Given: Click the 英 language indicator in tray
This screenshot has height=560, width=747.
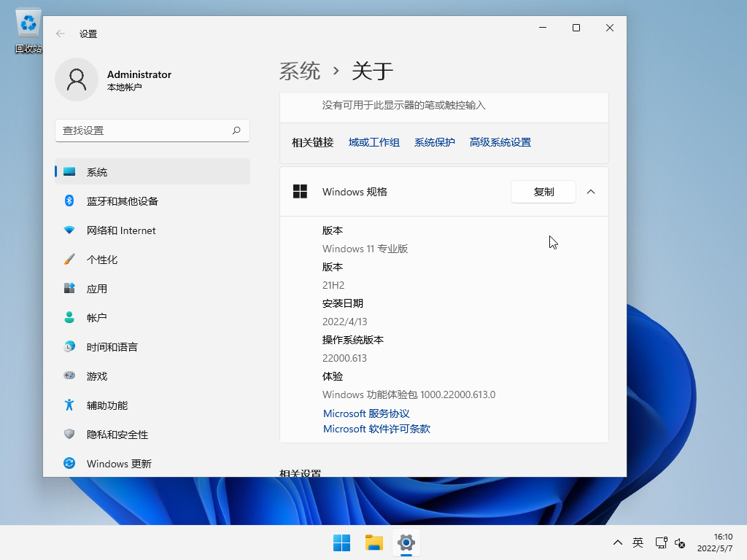Looking at the screenshot, I should pyautogui.click(x=638, y=542).
